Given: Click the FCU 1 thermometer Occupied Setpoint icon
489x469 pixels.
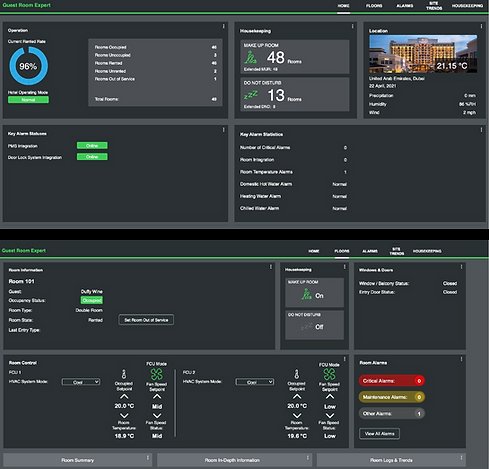Looking at the screenshot, I should pyautogui.click(x=124, y=374).
